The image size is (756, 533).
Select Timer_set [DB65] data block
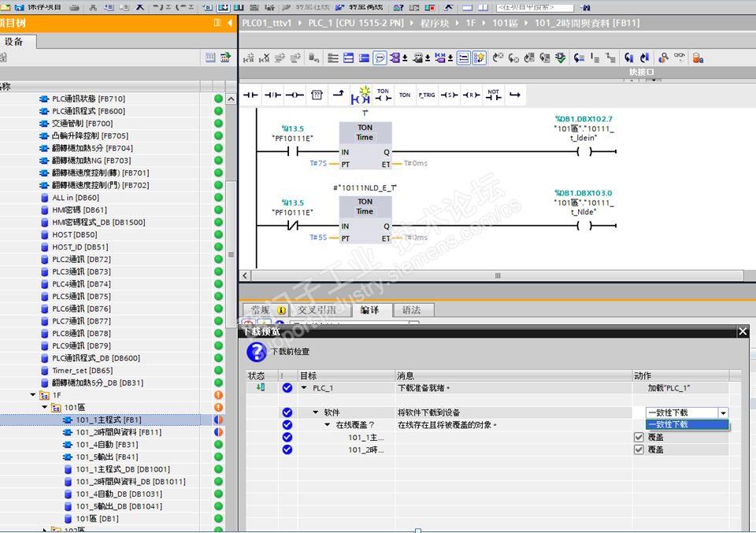click(83, 371)
